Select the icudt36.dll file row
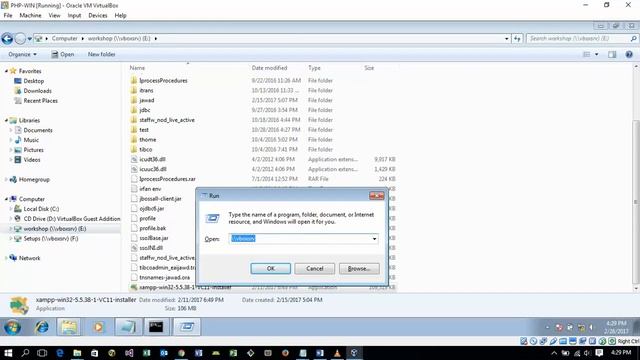The image size is (640, 360). click(262, 159)
